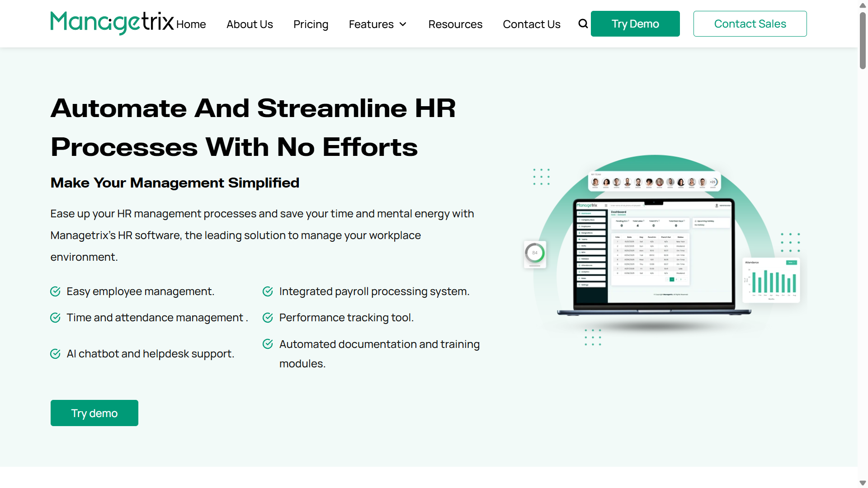This screenshot has height=488, width=868.
Task: Select About Us in the navigation
Action: 250,24
